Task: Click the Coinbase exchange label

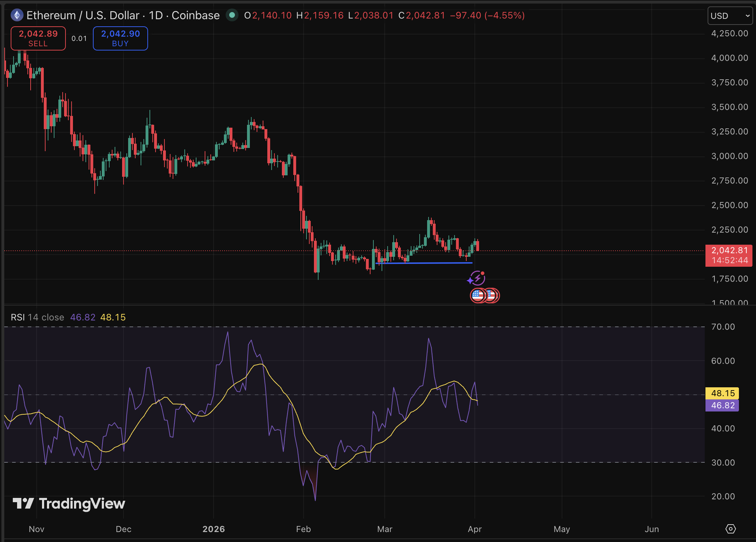Action: 195,15
